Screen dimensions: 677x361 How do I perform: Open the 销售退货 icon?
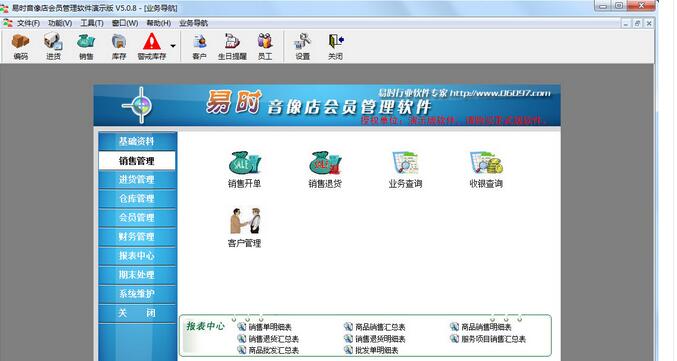tap(325, 169)
